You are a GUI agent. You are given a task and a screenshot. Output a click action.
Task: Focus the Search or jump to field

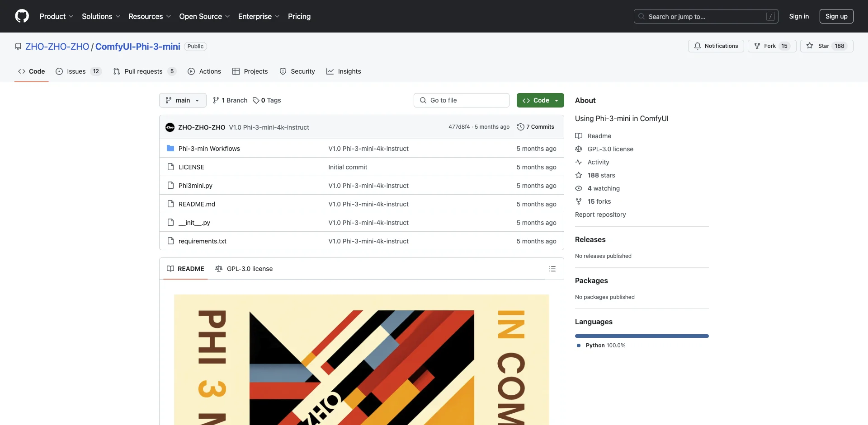[706, 16]
